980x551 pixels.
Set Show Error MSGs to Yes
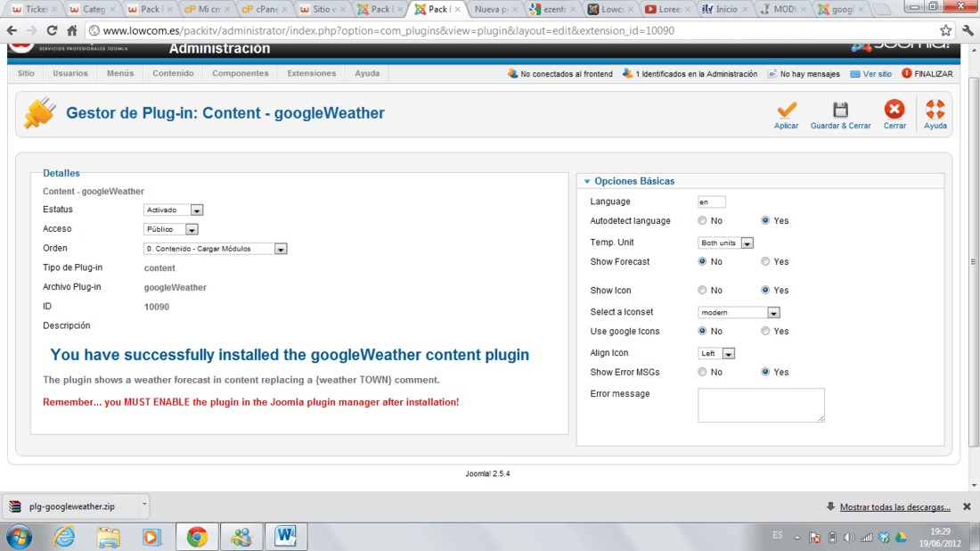coord(765,372)
